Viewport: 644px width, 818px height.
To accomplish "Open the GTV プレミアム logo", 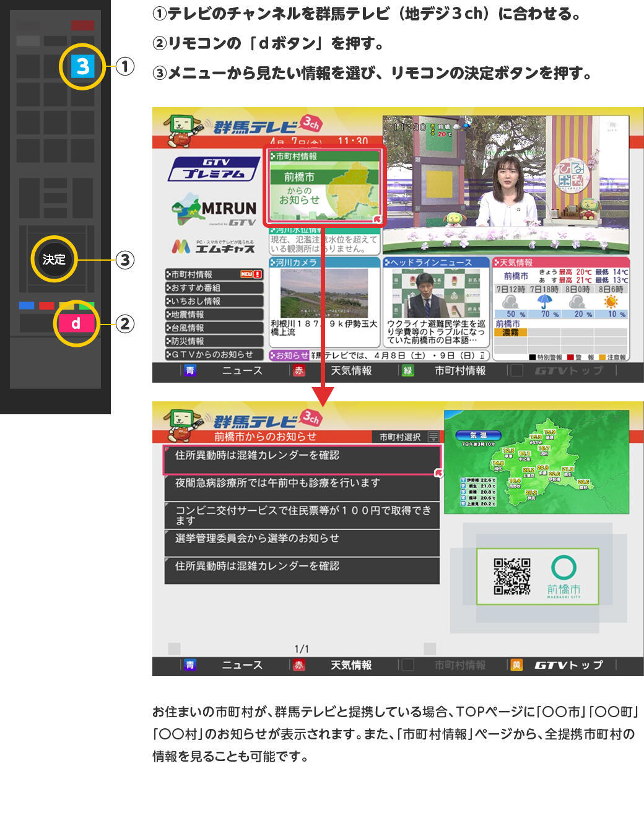I will tap(214, 168).
